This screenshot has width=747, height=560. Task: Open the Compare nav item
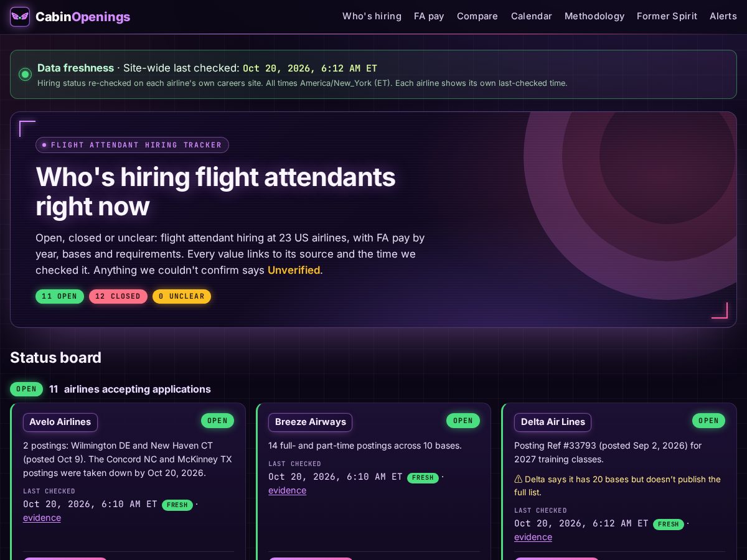pos(477,16)
